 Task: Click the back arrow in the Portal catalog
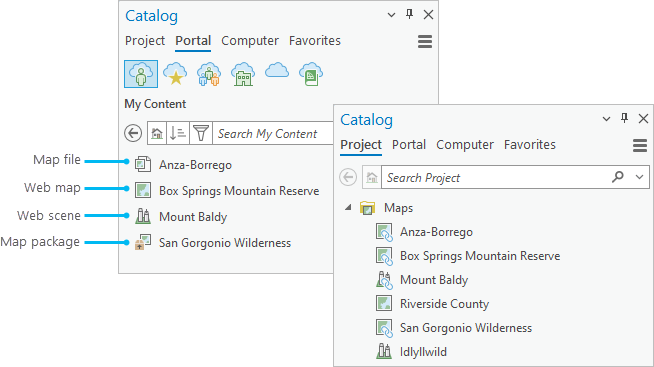click(133, 133)
